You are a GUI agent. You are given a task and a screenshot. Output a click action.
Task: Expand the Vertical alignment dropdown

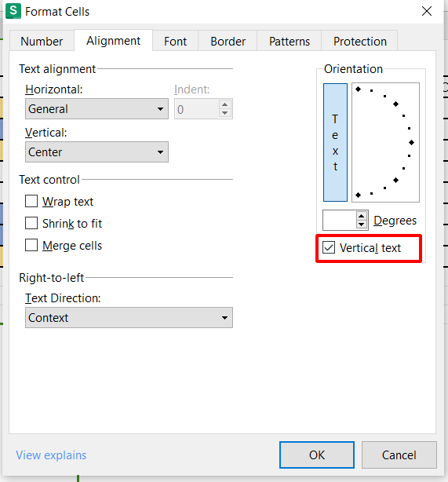97,152
